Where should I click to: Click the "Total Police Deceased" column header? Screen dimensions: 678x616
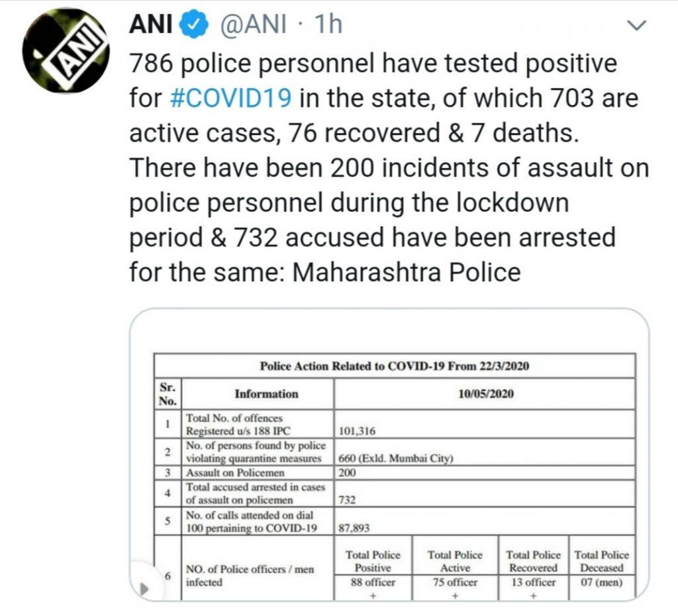click(x=601, y=561)
